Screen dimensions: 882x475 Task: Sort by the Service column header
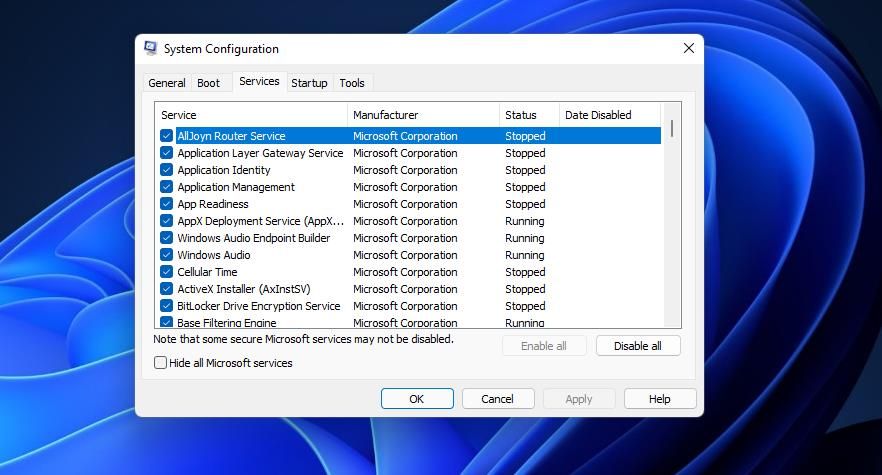tap(251, 115)
